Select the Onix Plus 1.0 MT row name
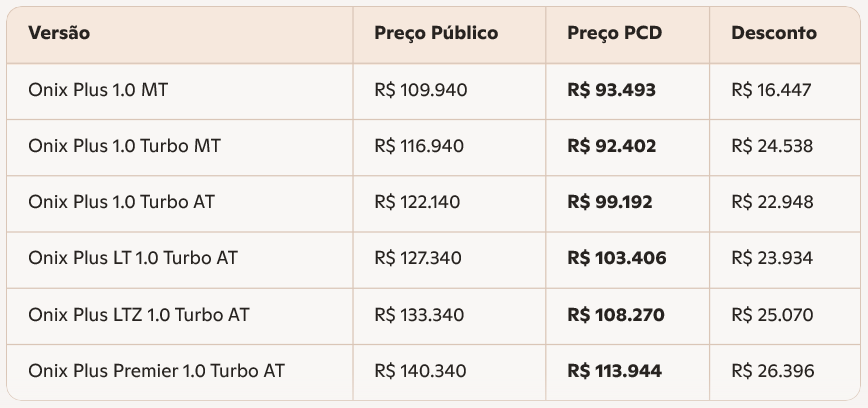Viewport: 868px width, 408px height. pos(98,90)
